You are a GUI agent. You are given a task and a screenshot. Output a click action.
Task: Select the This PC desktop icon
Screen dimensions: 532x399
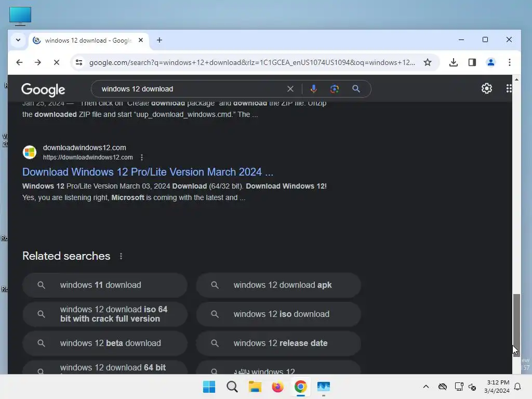[x=20, y=16]
